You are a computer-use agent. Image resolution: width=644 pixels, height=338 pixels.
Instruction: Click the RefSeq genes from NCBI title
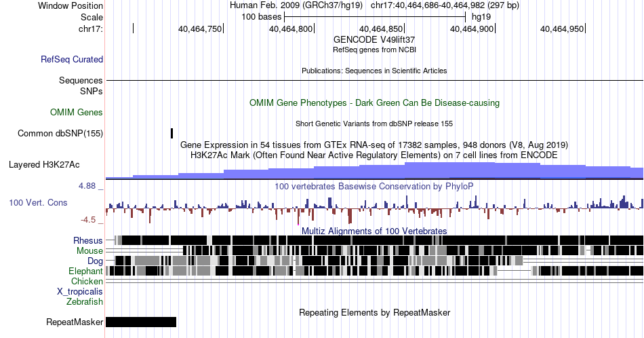click(x=374, y=50)
